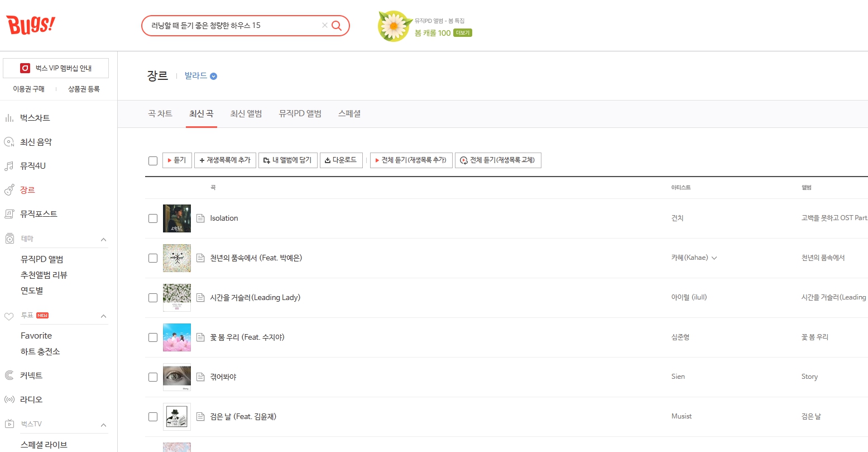
Task: Collapse the 투표 section chevron
Action: 103,316
